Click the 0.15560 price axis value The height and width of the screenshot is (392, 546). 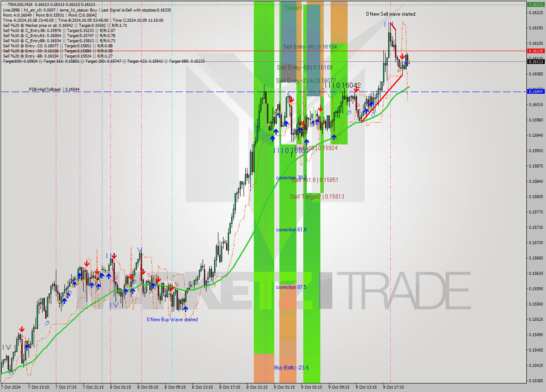[535, 304]
